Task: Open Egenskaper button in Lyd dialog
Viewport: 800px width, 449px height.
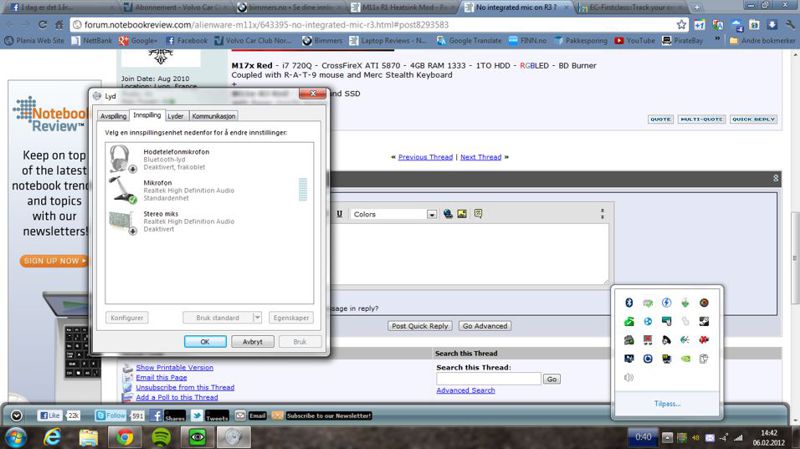Action: (291, 317)
